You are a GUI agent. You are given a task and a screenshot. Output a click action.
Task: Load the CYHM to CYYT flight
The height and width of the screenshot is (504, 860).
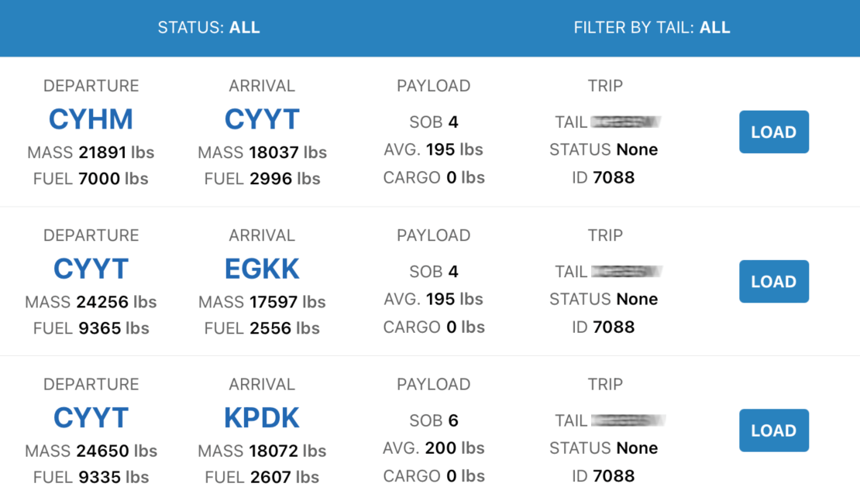[x=774, y=132]
